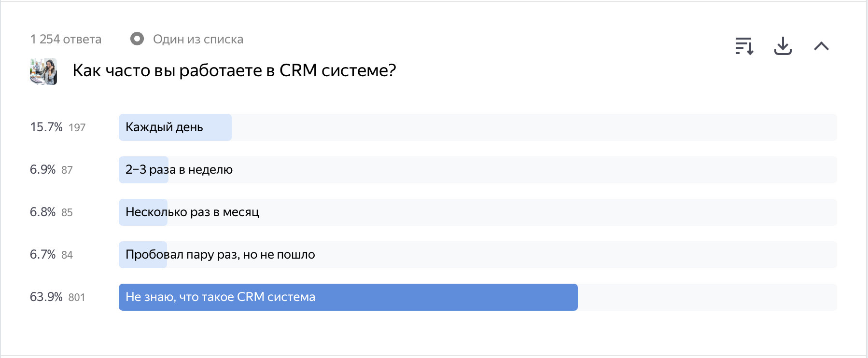Collapse the question with the chevron up

point(821,46)
